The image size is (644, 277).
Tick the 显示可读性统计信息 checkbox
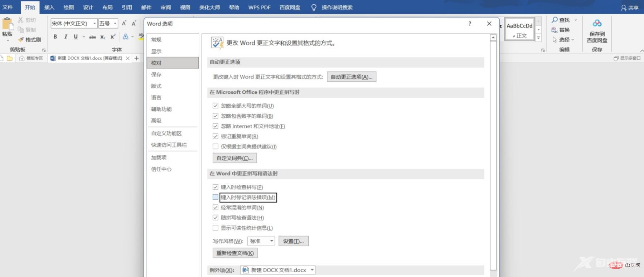pyautogui.click(x=216, y=228)
